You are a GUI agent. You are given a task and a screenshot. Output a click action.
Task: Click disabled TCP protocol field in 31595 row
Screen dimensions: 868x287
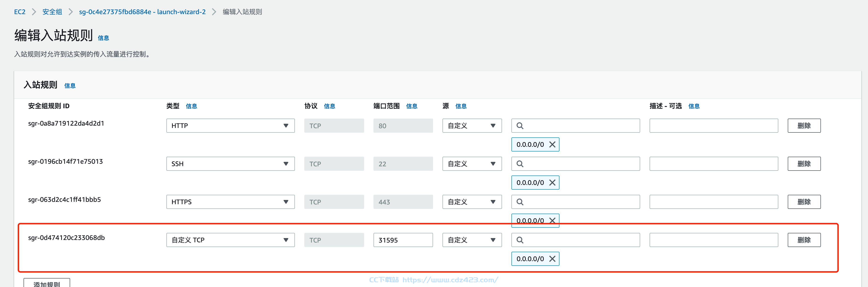(334, 240)
